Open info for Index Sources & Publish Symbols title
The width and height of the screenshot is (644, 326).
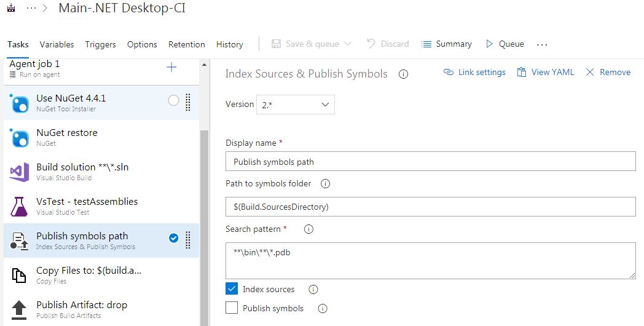pos(403,74)
